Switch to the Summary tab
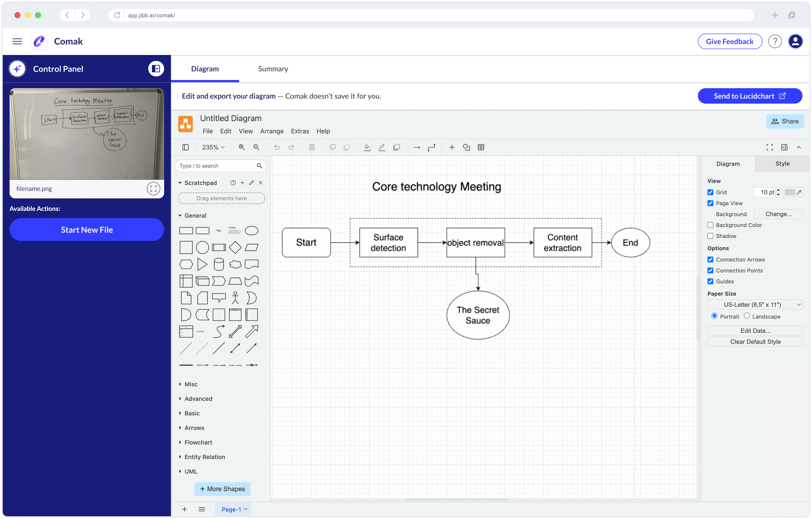The height and width of the screenshot is (519, 812). 273,69
